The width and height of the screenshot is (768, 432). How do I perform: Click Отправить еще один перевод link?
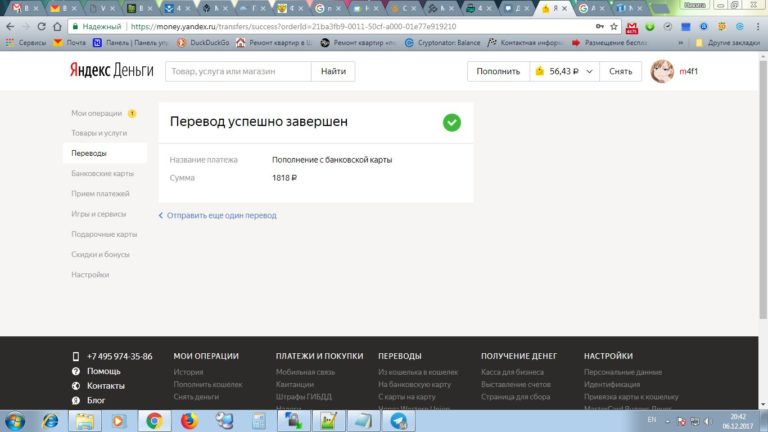point(221,216)
